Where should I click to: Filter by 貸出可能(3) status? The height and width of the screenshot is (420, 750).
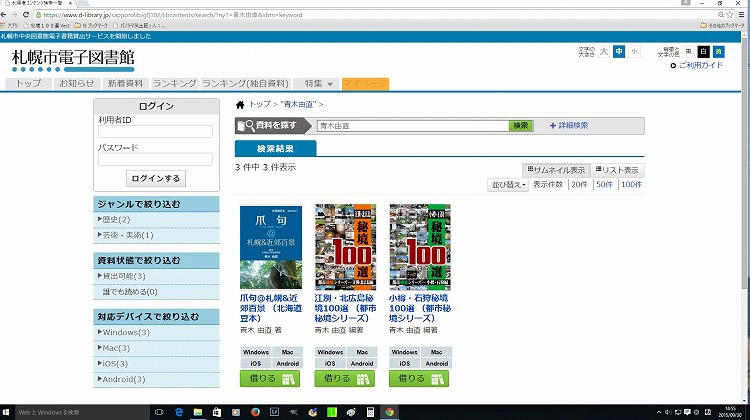(x=156, y=276)
